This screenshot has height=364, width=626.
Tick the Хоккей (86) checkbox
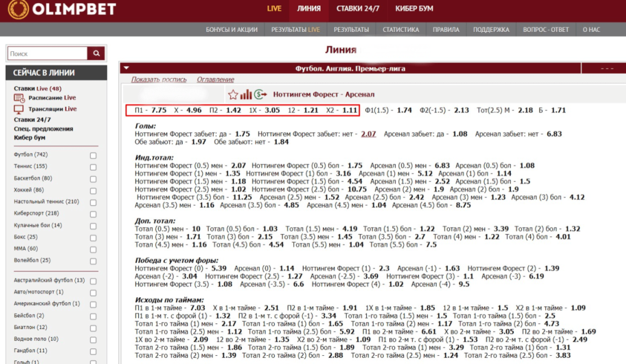click(93, 191)
